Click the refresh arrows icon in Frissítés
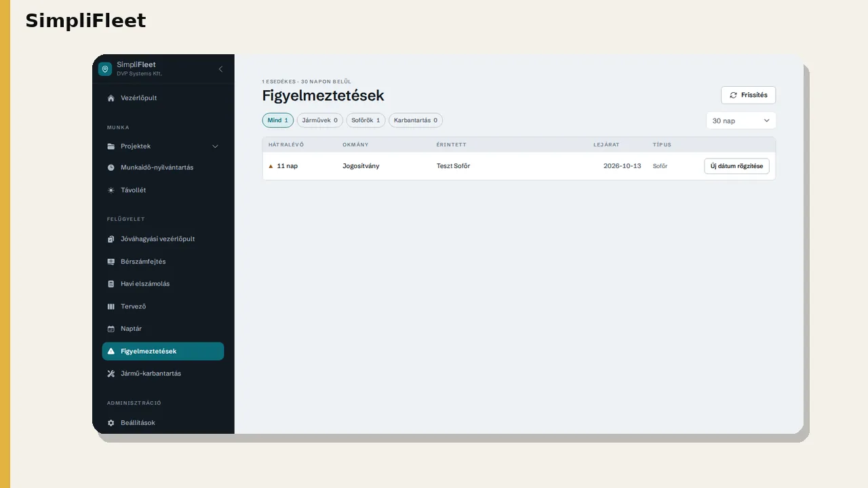This screenshot has width=868, height=488. coord(733,96)
